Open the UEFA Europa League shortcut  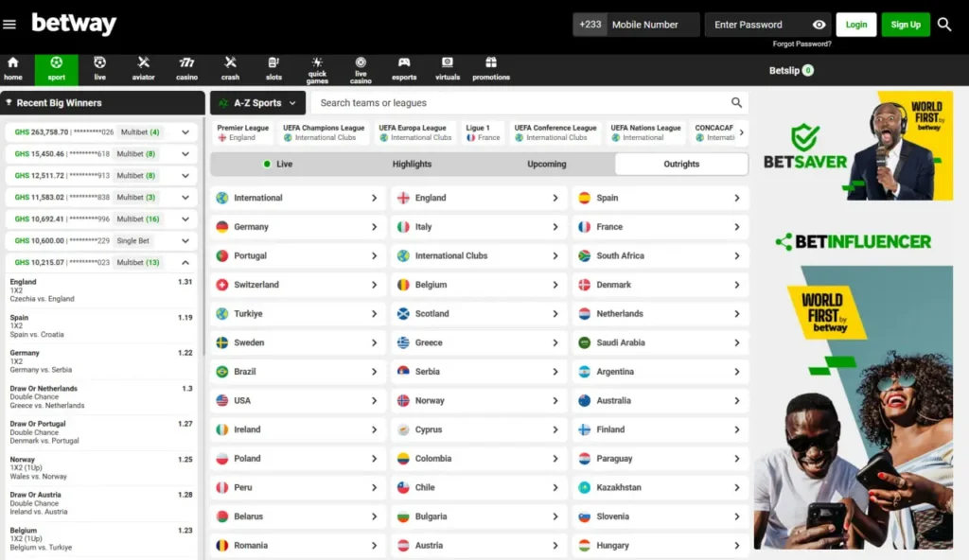[414, 132]
